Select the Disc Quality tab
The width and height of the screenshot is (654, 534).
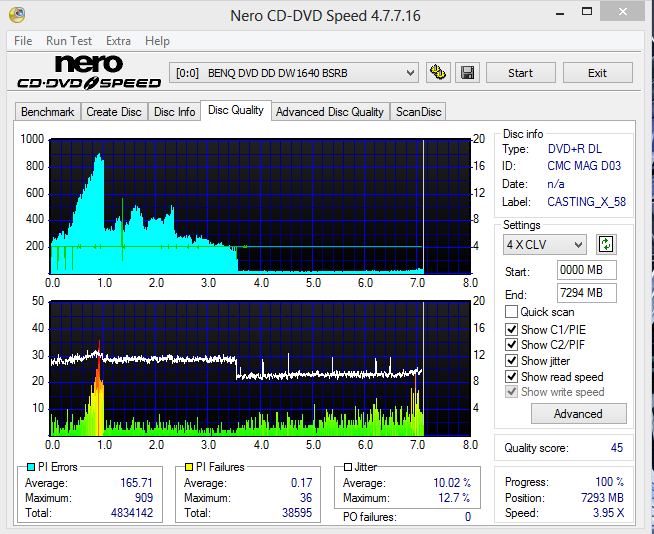tap(236, 110)
